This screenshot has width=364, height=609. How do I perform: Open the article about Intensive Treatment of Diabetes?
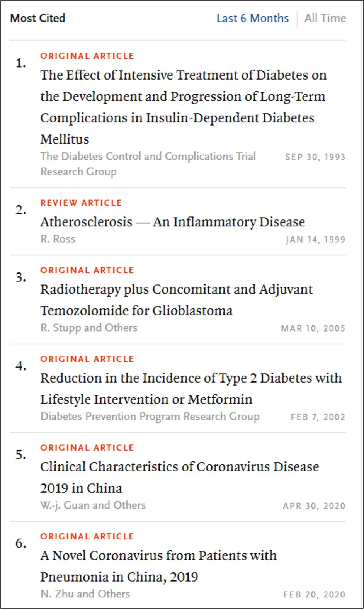coord(183,107)
